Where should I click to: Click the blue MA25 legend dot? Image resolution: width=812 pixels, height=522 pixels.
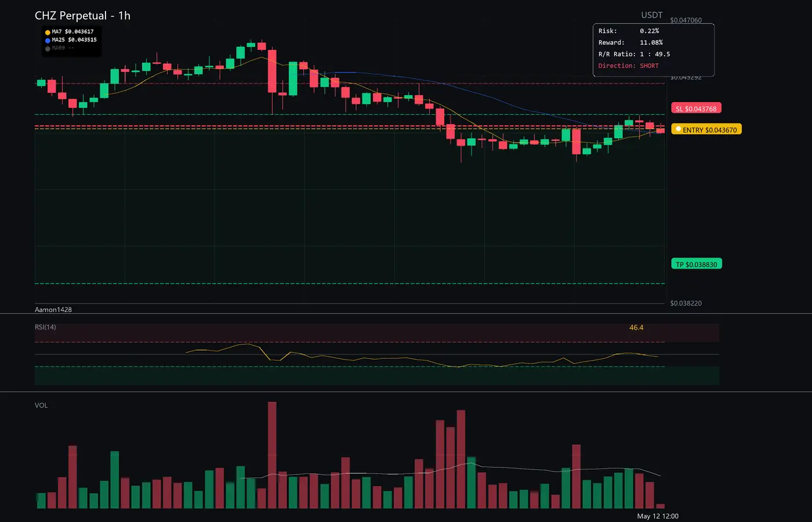[x=48, y=41]
